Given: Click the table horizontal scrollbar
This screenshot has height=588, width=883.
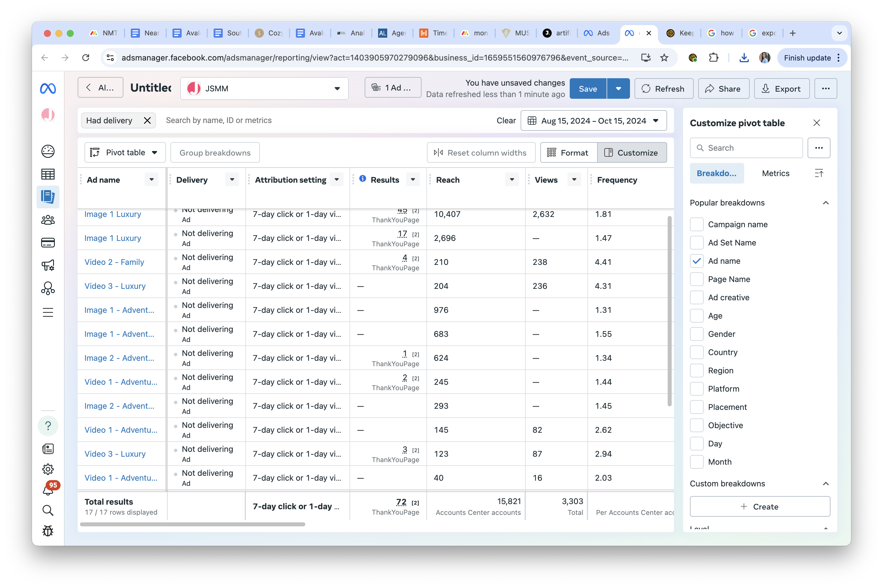Looking at the screenshot, I should pos(192,524).
